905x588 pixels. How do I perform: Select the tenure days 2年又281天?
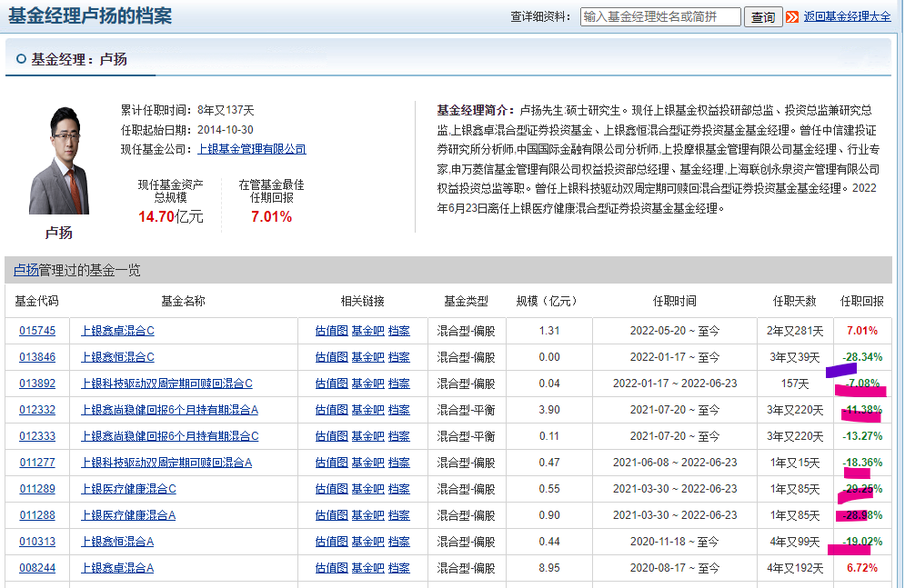[x=795, y=331]
